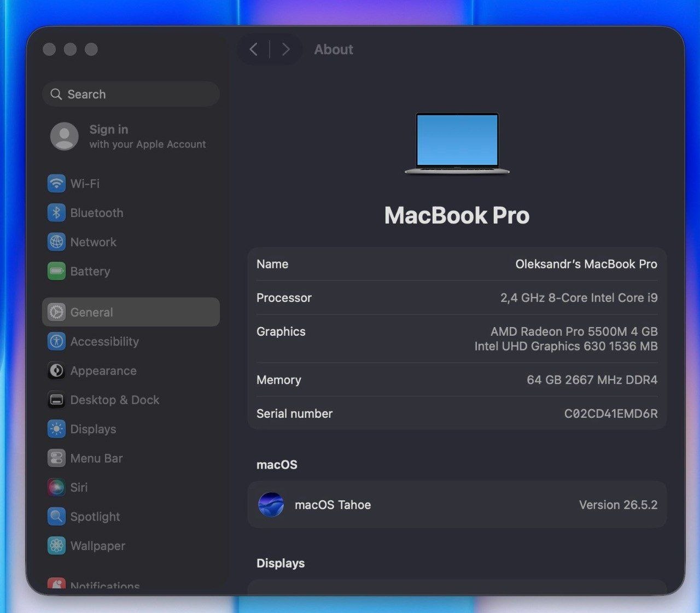700x613 pixels.
Task: Click the Bluetooth icon in the sidebar
Action: coord(56,213)
